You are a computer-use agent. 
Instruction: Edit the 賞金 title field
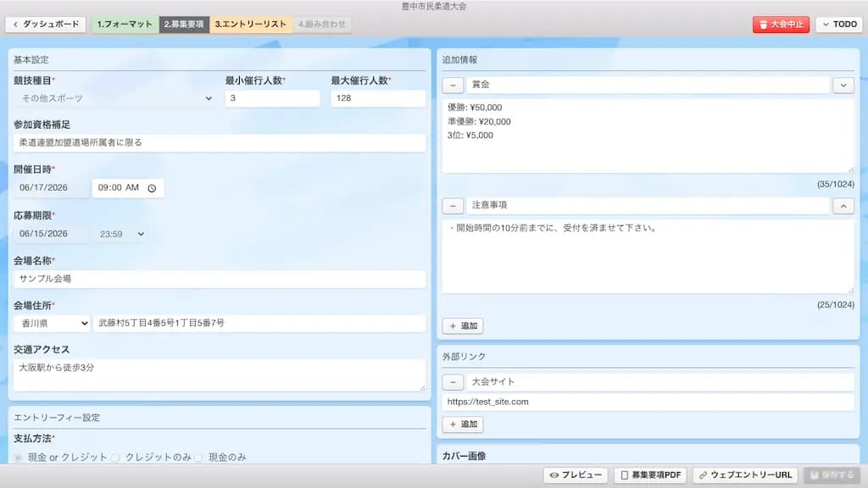(648, 85)
